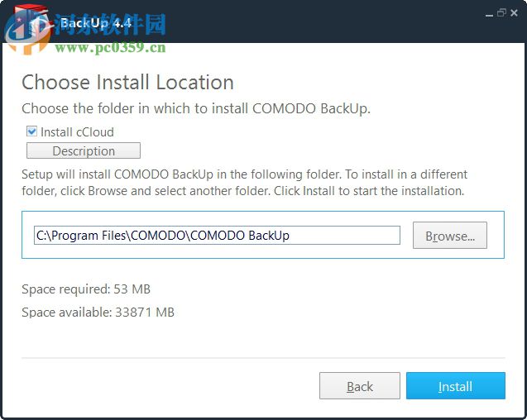This screenshot has width=527, height=420.
Task: Go Back to the previous setup step
Action: pos(360,386)
